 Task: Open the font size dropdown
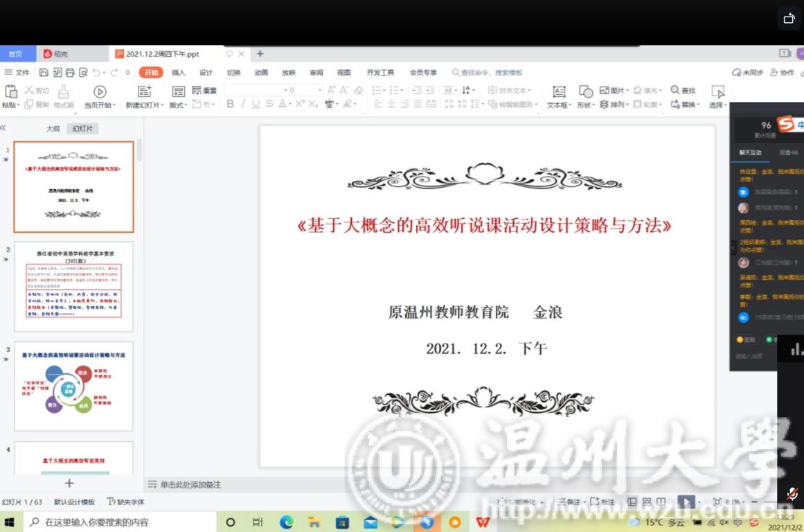click(320, 90)
